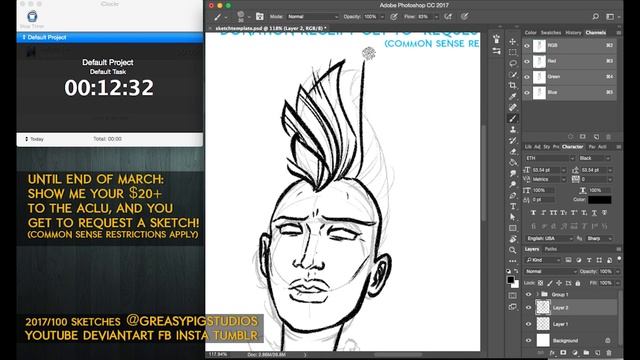Toggle Green channel visibility eye
Screen dimensions: 640x360
527,77
